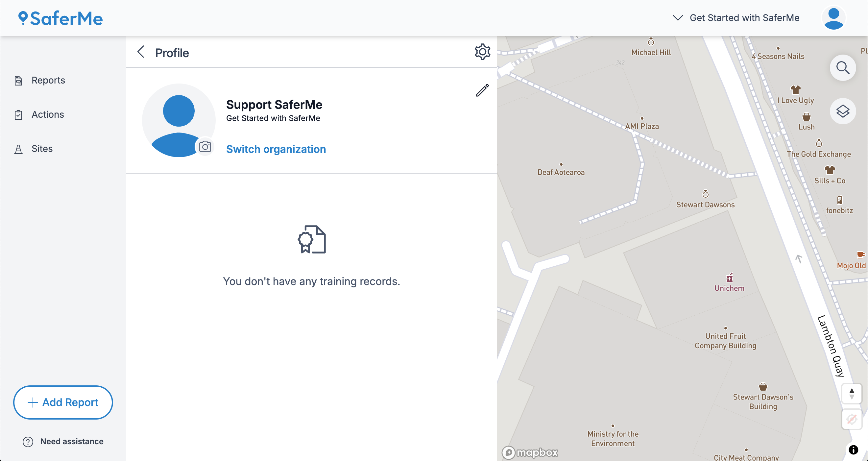
Task: Click the camera icon to change profile photo
Action: (x=205, y=146)
